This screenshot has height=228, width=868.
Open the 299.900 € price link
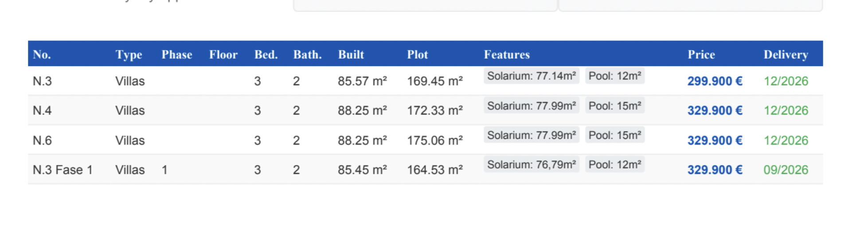715,81
